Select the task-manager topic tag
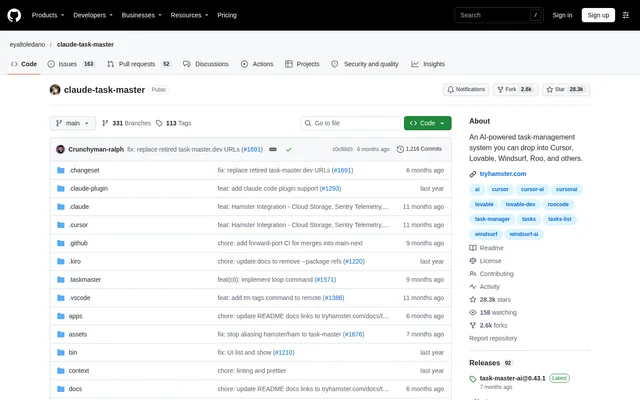Image resolution: width=640 pixels, height=400 pixels. click(x=492, y=219)
